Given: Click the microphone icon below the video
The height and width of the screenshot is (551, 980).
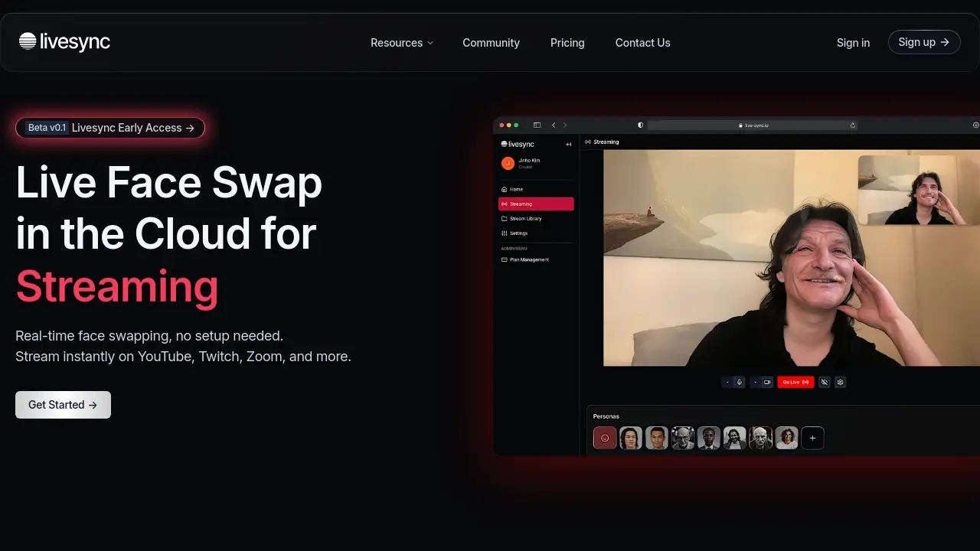Looking at the screenshot, I should [x=739, y=382].
